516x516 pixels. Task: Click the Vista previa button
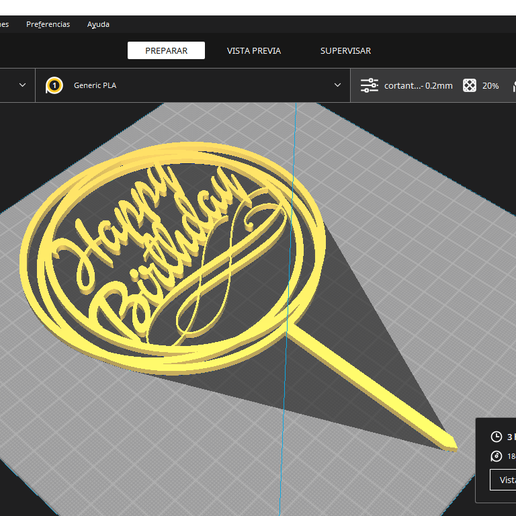(x=503, y=480)
